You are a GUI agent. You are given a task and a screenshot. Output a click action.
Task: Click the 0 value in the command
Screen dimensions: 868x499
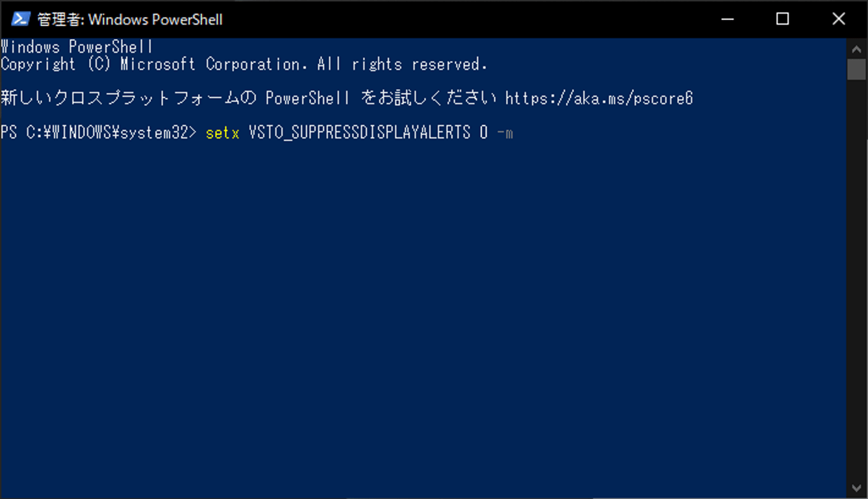click(483, 133)
